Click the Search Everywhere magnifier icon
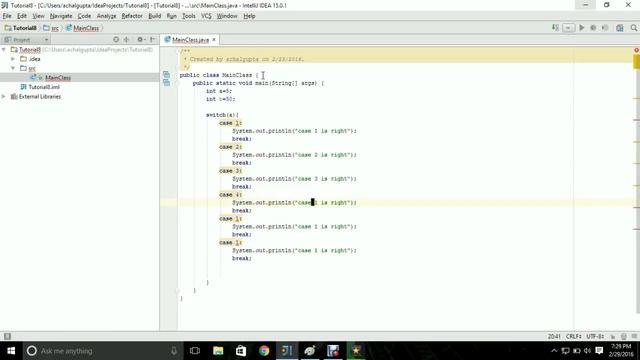This screenshot has width=640, height=360. pos(633,28)
